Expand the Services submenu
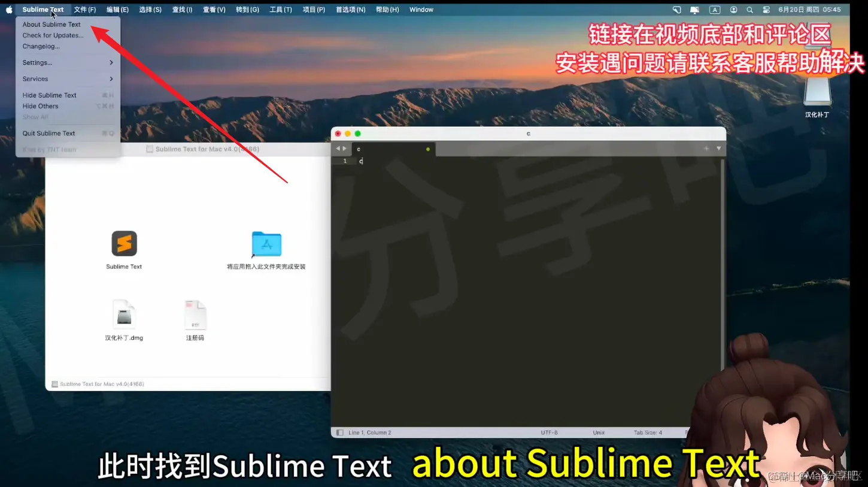Viewport: 868px width, 487px height. pos(68,78)
